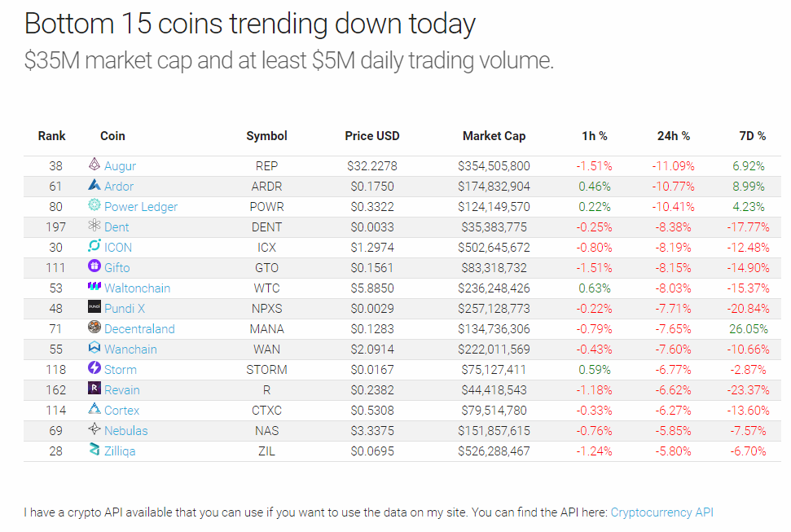Image resolution: width=791 pixels, height=532 pixels.
Task: Click the ICON cryptocurrency logo
Action: (x=94, y=247)
